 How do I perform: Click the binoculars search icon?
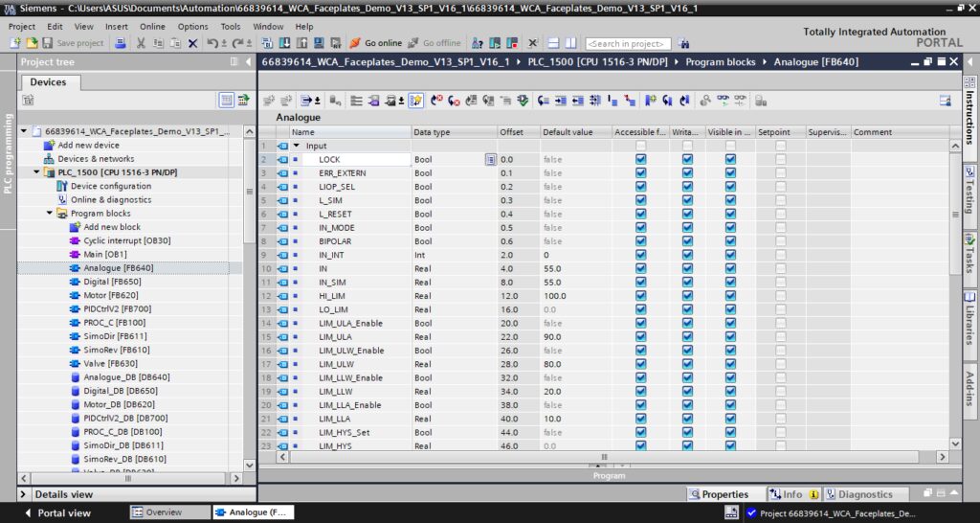click(683, 43)
